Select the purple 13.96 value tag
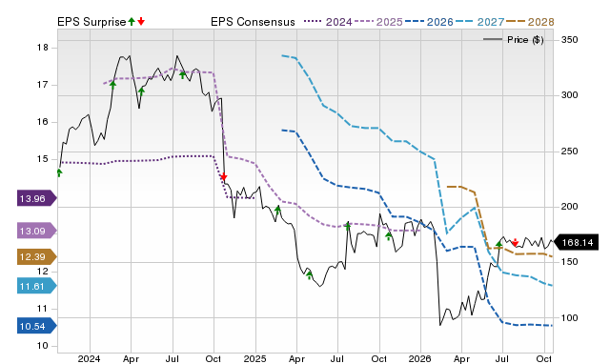Screen dimensions: 610x364 (x=37, y=198)
